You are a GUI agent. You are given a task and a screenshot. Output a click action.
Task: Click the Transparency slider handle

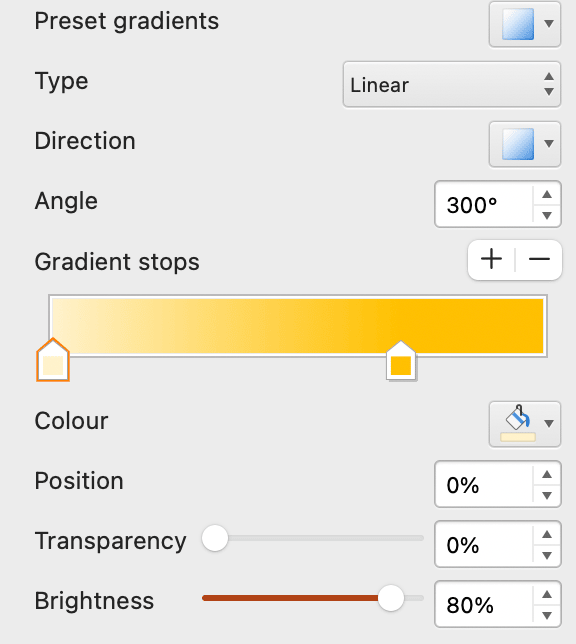215,538
